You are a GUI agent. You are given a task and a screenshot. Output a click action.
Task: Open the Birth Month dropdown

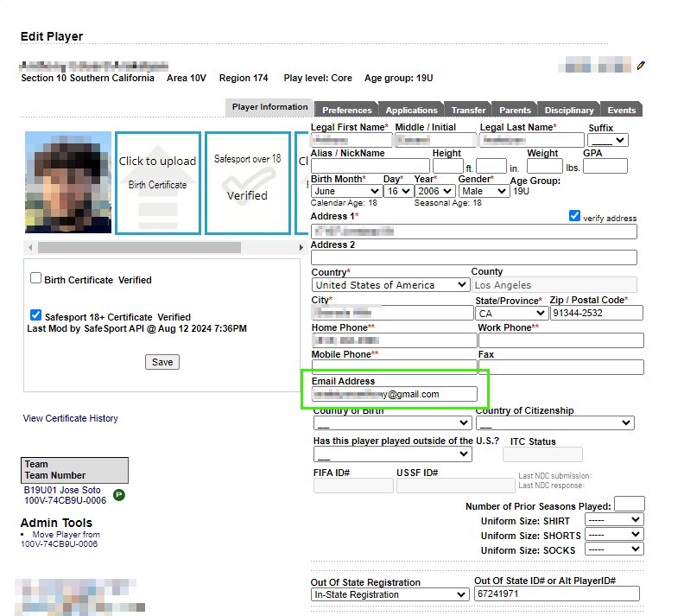point(347,191)
